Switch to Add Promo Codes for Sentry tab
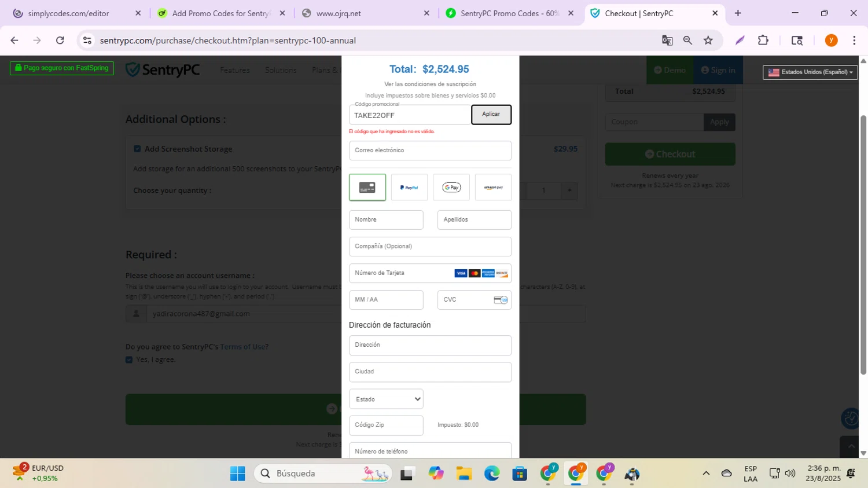Image resolution: width=868 pixels, height=488 pixels. (x=221, y=13)
